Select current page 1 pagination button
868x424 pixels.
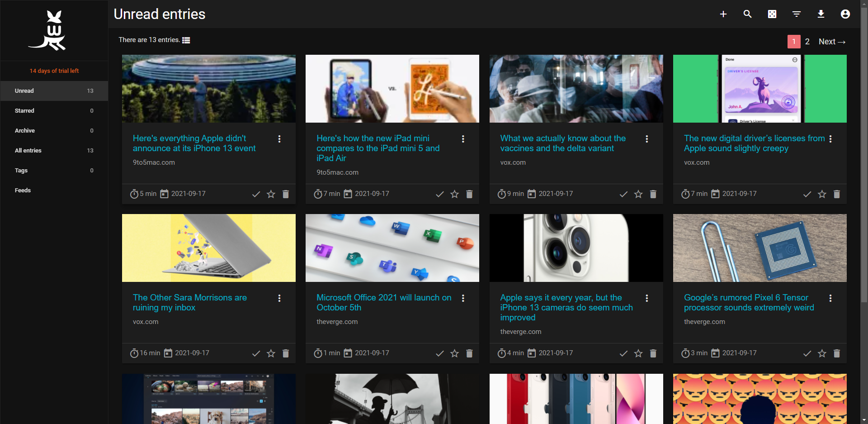click(794, 42)
